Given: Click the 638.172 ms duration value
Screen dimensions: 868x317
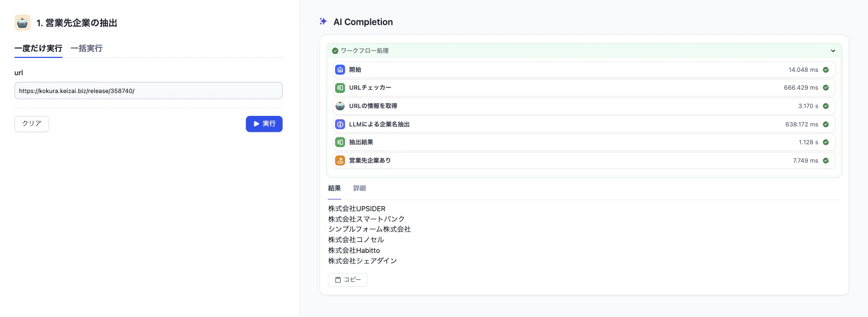Looking at the screenshot, I should [x=802, y=124].
